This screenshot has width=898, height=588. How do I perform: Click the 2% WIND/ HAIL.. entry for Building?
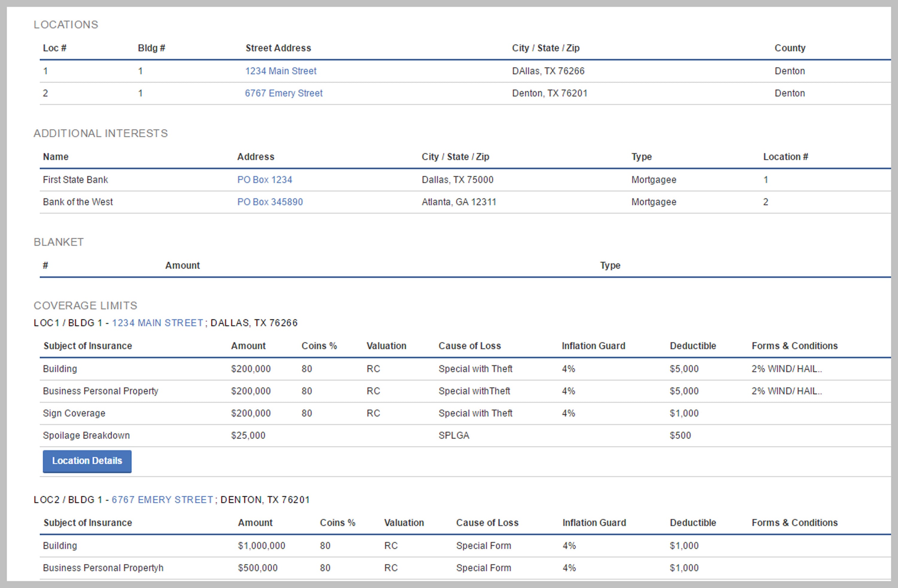pyautogui.click(x=786, y=369)
